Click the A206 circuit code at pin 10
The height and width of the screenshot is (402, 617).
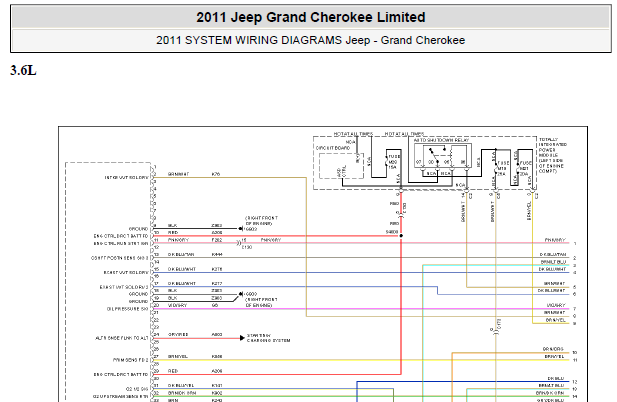217,232
